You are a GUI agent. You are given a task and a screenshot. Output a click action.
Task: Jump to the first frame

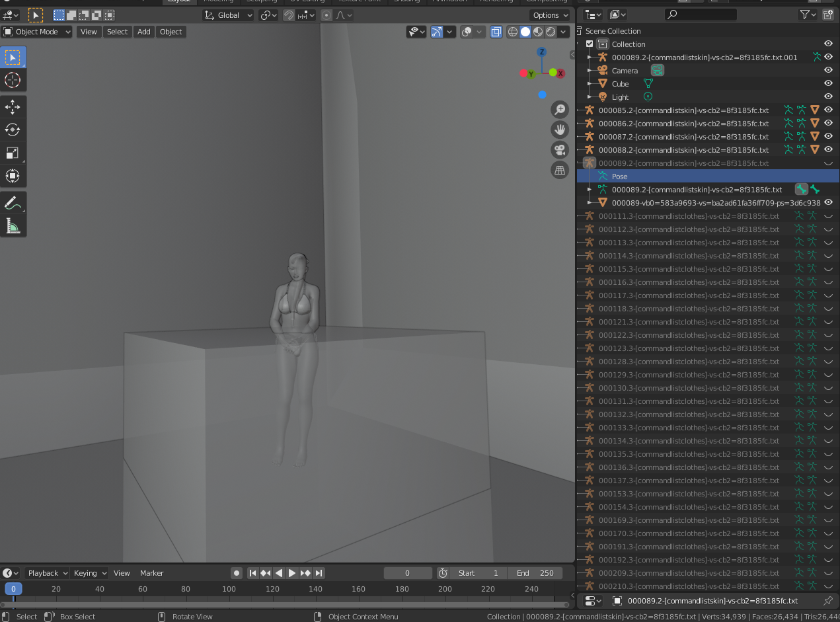[x=252, y=573]
